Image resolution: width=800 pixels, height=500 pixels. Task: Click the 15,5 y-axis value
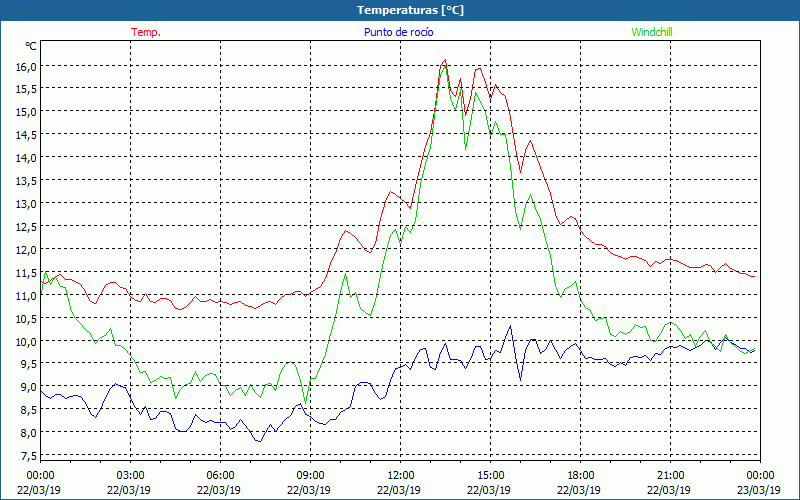(x=27, y=89)
